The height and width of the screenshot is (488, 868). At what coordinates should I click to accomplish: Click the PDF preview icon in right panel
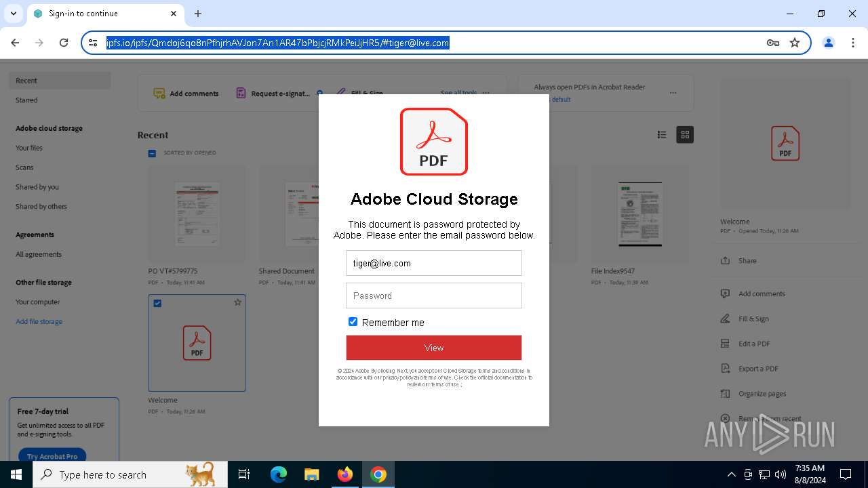coord(785,143)
